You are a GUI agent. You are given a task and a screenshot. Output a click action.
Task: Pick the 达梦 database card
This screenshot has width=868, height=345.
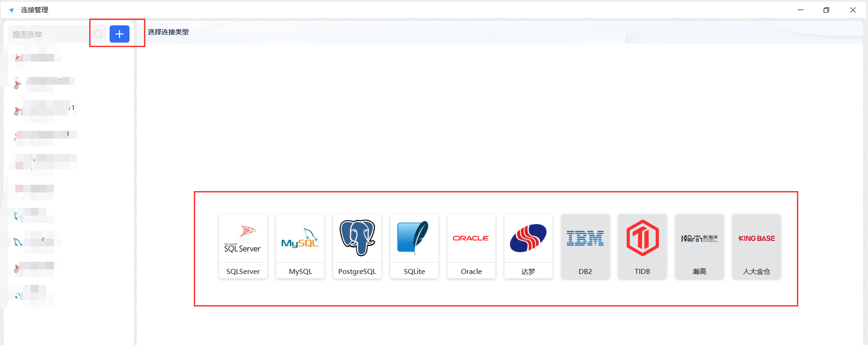coord(528,246)
